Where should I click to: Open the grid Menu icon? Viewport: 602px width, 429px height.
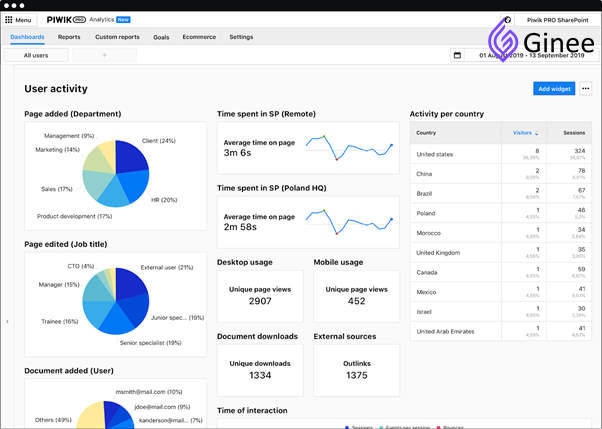click(9, 20)
